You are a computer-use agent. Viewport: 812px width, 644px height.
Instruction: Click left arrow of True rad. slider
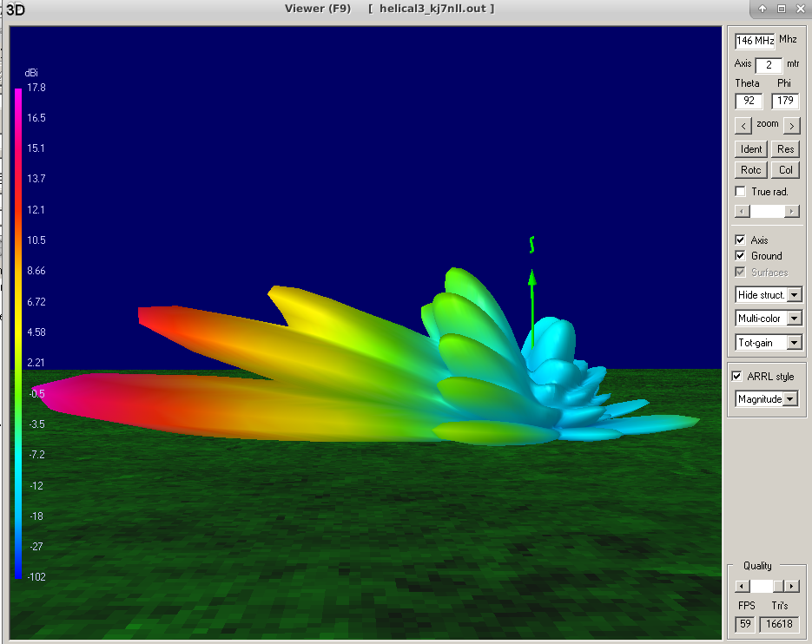tap(743, 211)
